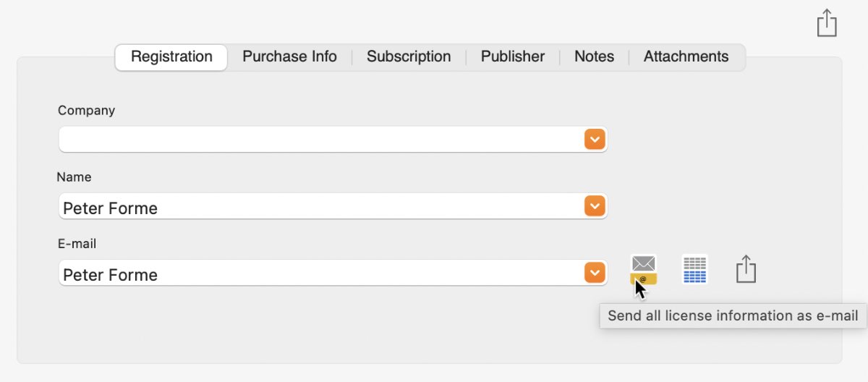Open the Name field dropdown arrow
The width and height of the screenshot is (868, 382).
click(594, 207)
